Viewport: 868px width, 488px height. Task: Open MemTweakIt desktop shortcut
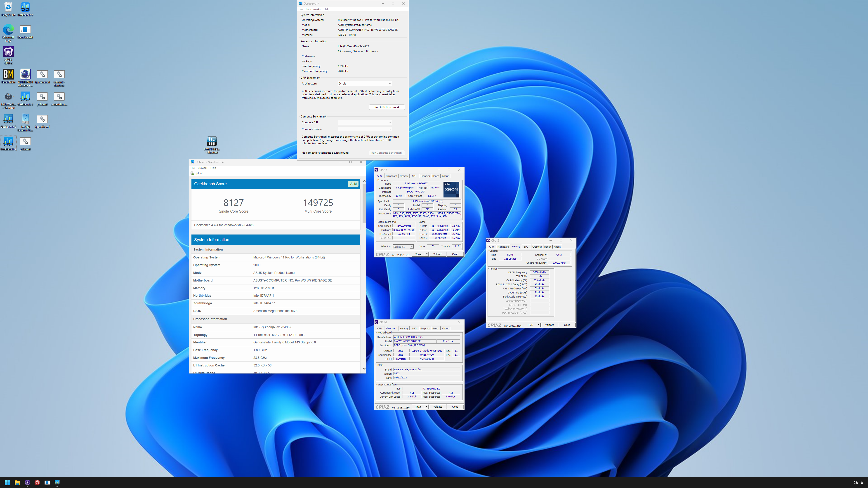coord(25,32)
